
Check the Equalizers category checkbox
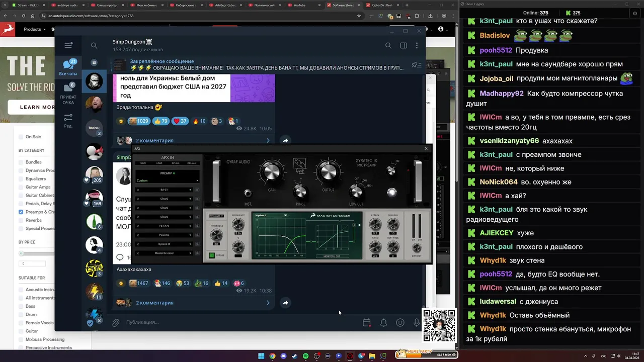(x=21, y=179)
